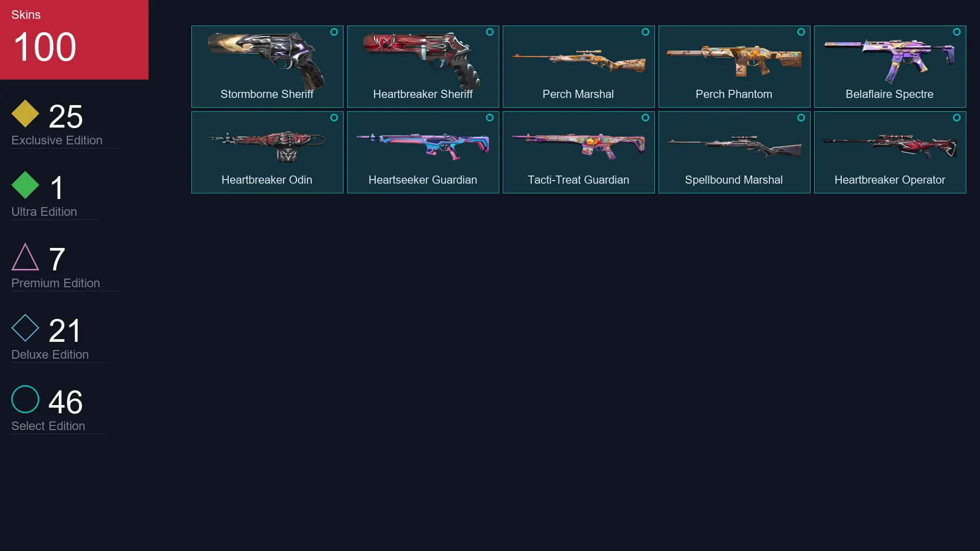Click the tier circle on Heartbreaker Operator card
This screenshot has width=980, height=551.
(957, 117)
